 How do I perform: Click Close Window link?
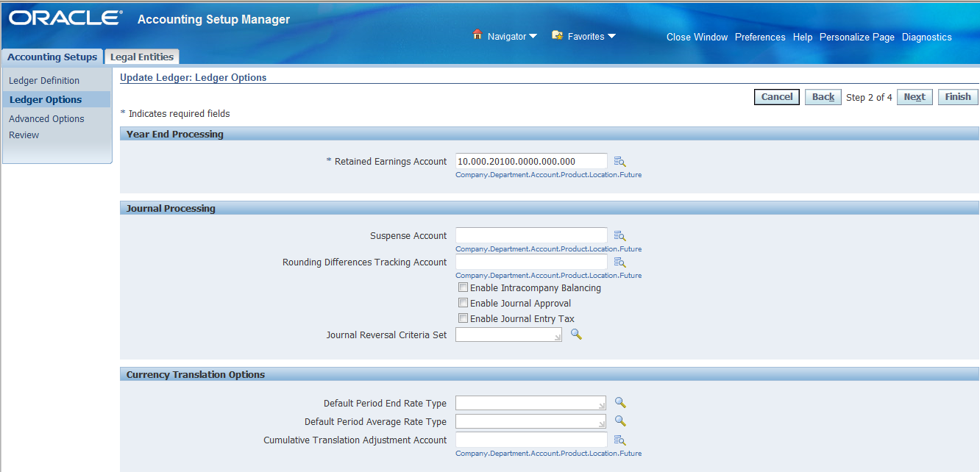(697, 37)
